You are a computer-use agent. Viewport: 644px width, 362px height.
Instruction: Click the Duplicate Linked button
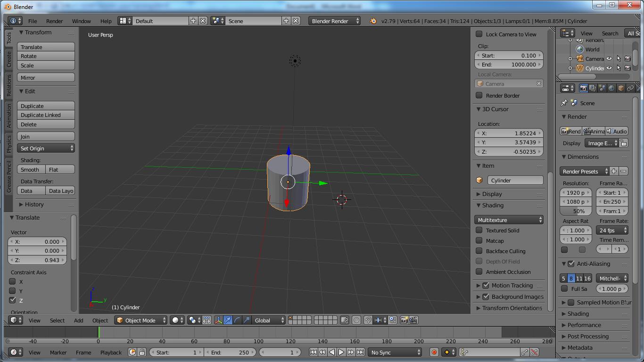46,115
